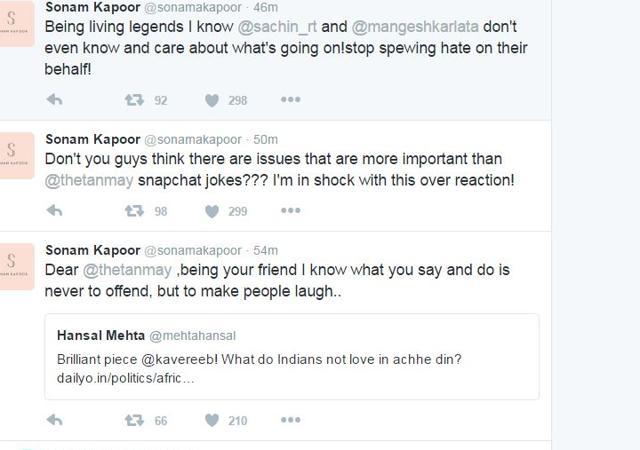Screen dimensions: 640x450
Task: Reply to the living legends tweet
Action: click(54, 100)
